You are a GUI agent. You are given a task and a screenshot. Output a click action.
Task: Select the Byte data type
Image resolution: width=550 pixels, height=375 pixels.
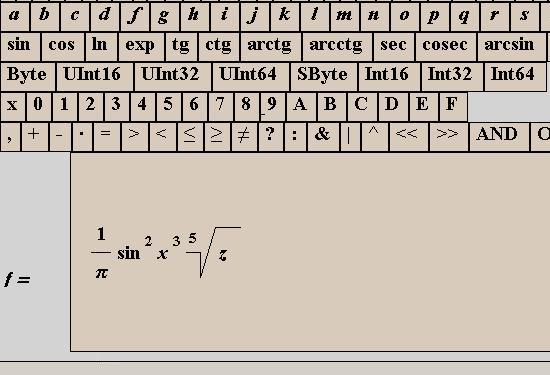click(x=28, y=77)
